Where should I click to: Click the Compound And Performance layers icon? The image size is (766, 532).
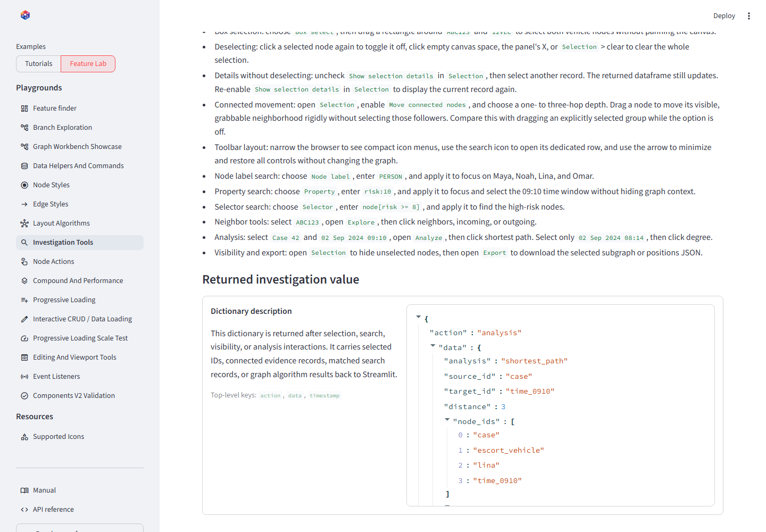coord(24,281)
